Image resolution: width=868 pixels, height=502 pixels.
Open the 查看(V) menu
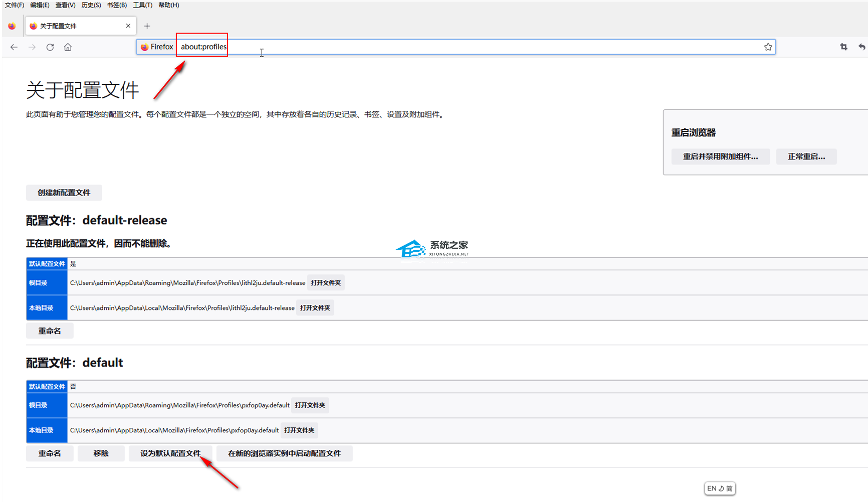65,5
